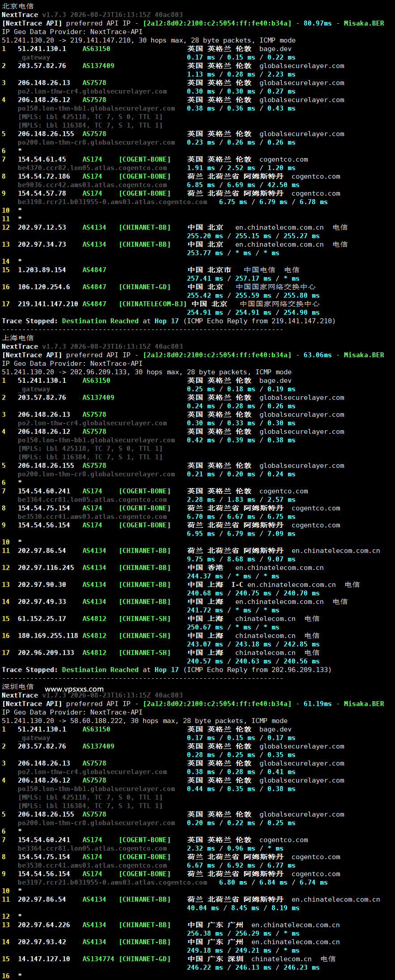Select the 63.06ms API latency value

point(318,355)
